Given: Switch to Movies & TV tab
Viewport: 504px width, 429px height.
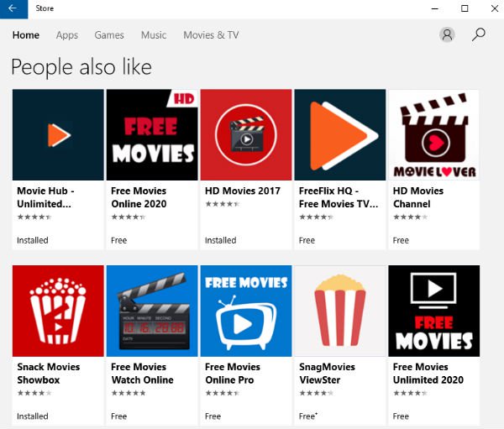Looking at the screenshot, I should point(211,35).
